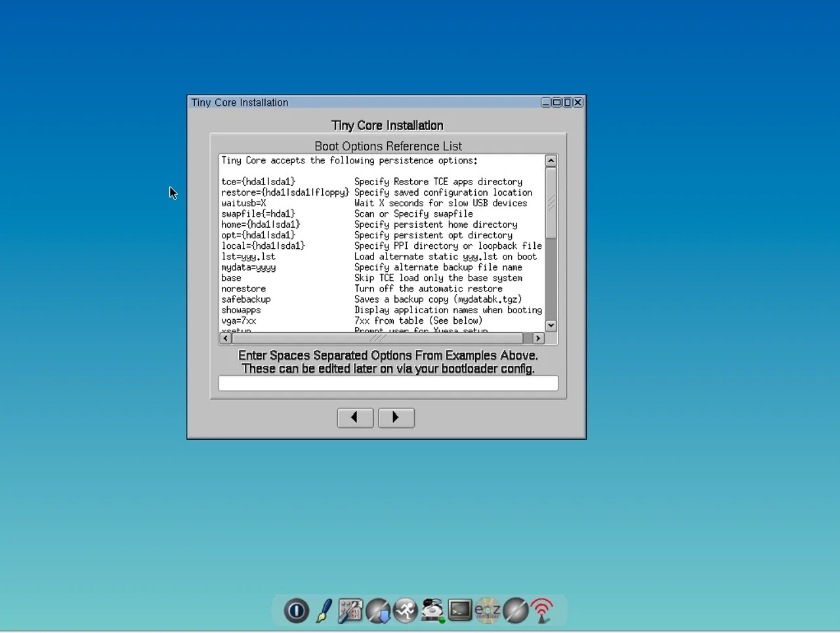
Task: Open the Exit power icon in the dock
Action: click(296, 611)
